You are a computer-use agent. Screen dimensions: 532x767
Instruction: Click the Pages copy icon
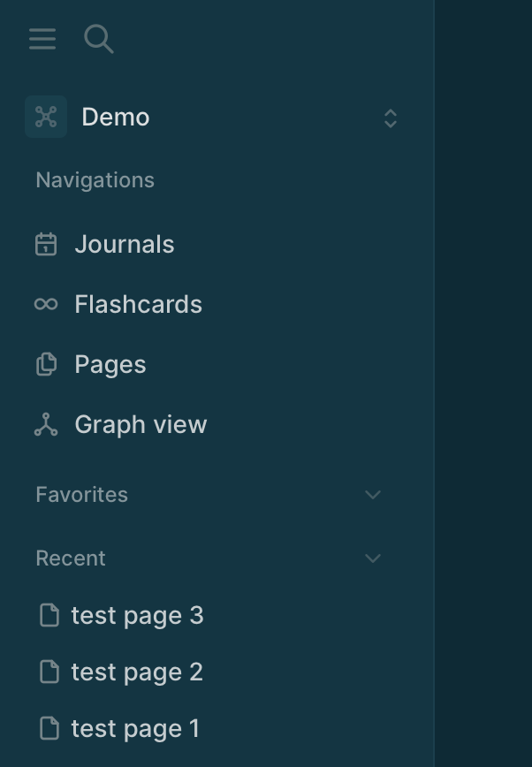tap(46, 364)
